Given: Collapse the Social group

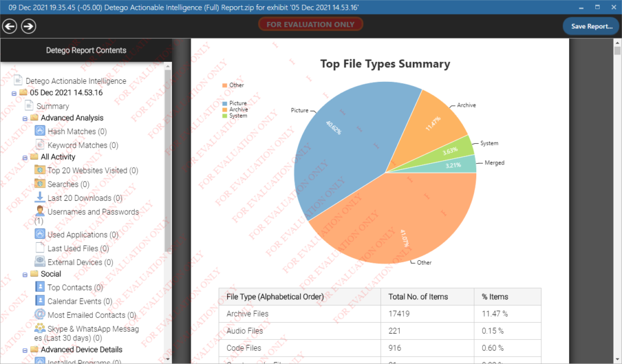Looking at the screenshot, I should [x=25, y=275].
